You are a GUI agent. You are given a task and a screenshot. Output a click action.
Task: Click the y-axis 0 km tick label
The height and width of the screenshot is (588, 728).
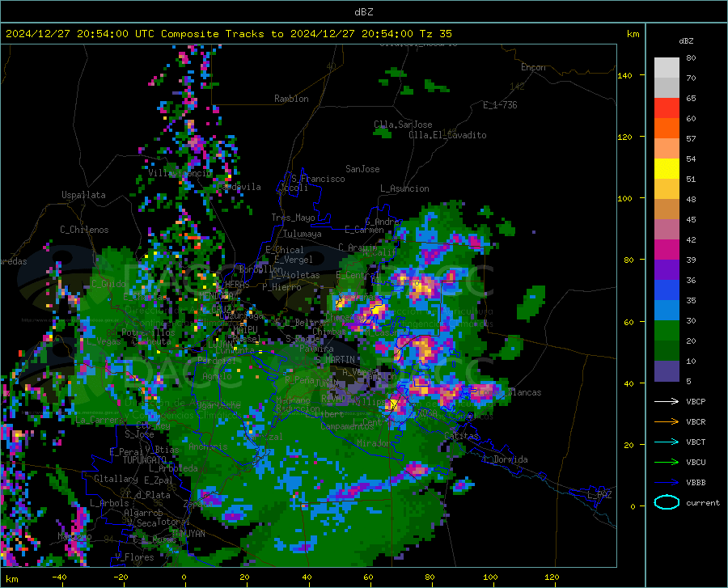click(633, 506)
